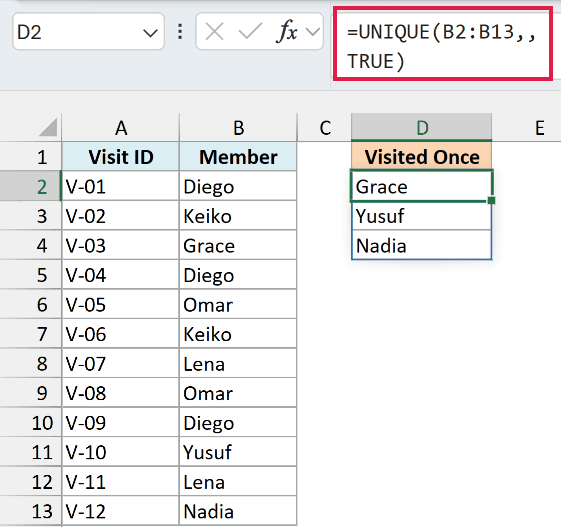The image size is (561, 527).
Task: Confirm entry with the checkmark icon
Action: click(x=250, y=31)
